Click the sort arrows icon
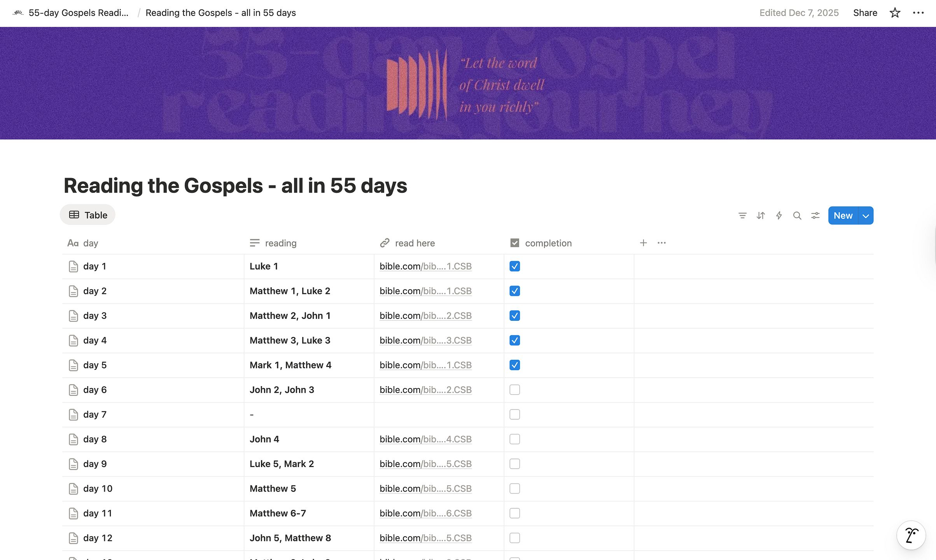Image resolution: width=936 pixels, height=560 pixels. (x=761, y=215)
